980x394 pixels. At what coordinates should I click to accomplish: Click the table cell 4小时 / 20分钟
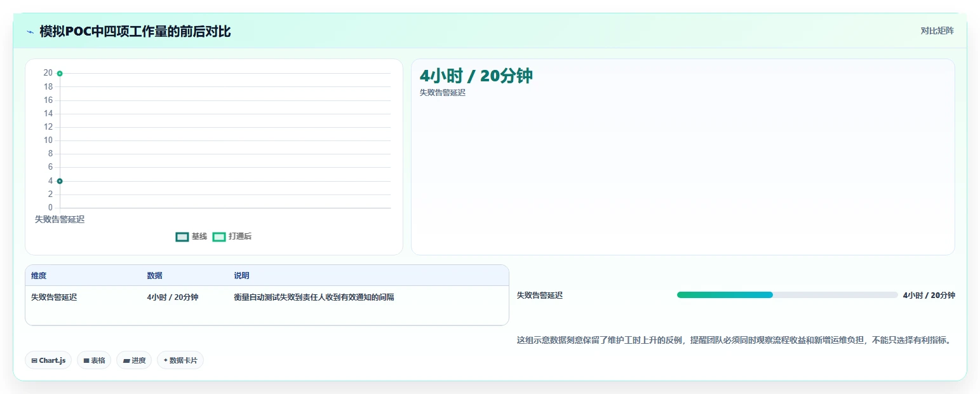tap(173, 297)
